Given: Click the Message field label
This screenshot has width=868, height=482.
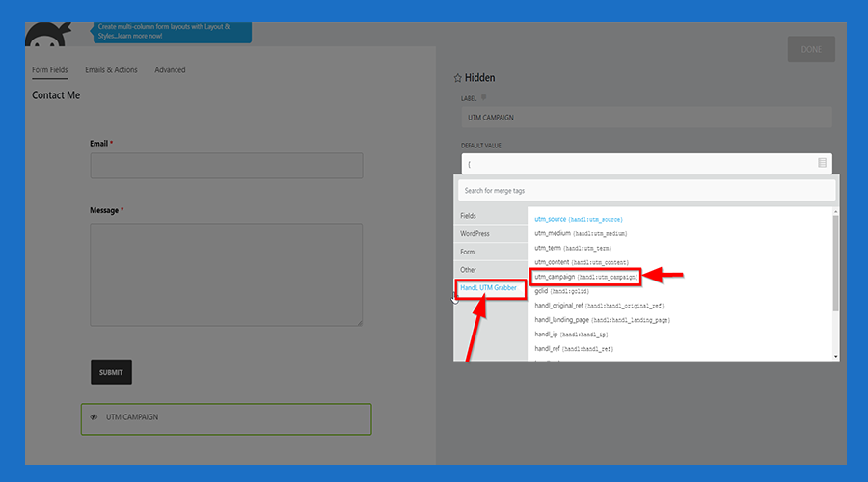Looking at the screenshot, I should (x=104, y=210).
